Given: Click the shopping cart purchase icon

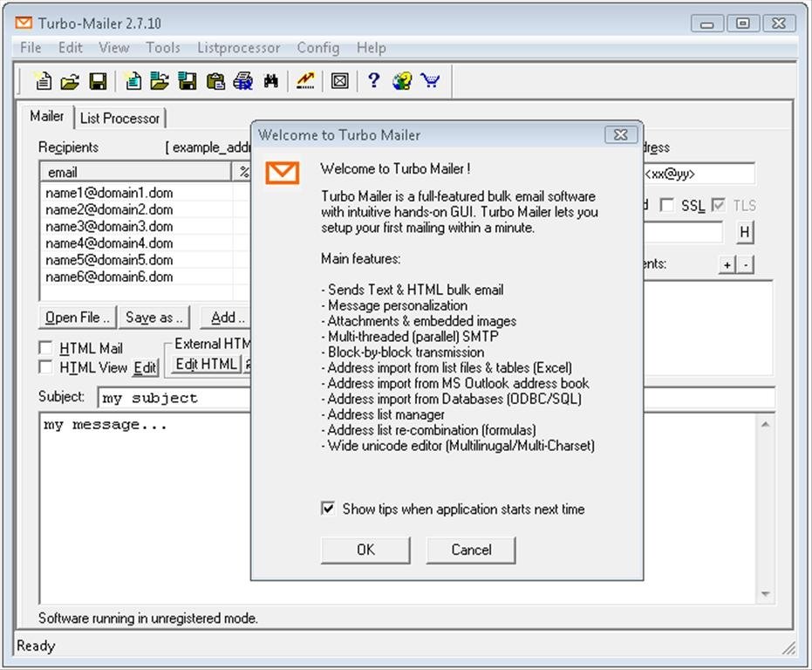Looking at the screenshot, I should click(430, 81).
